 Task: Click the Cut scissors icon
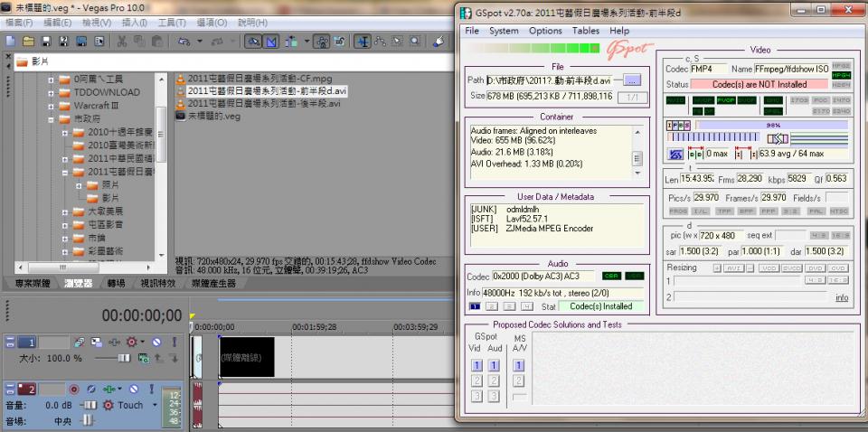click(x=122, y=42)
